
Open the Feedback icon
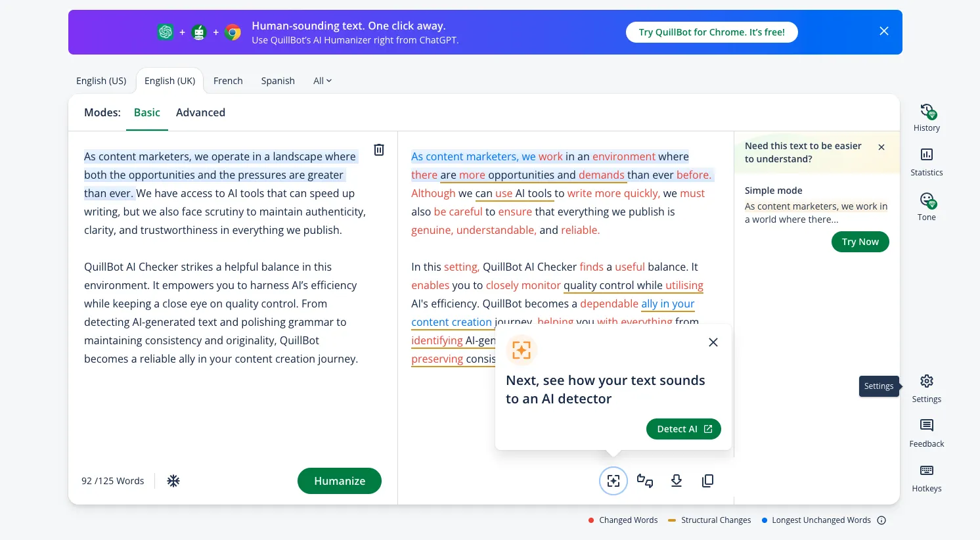927,425
